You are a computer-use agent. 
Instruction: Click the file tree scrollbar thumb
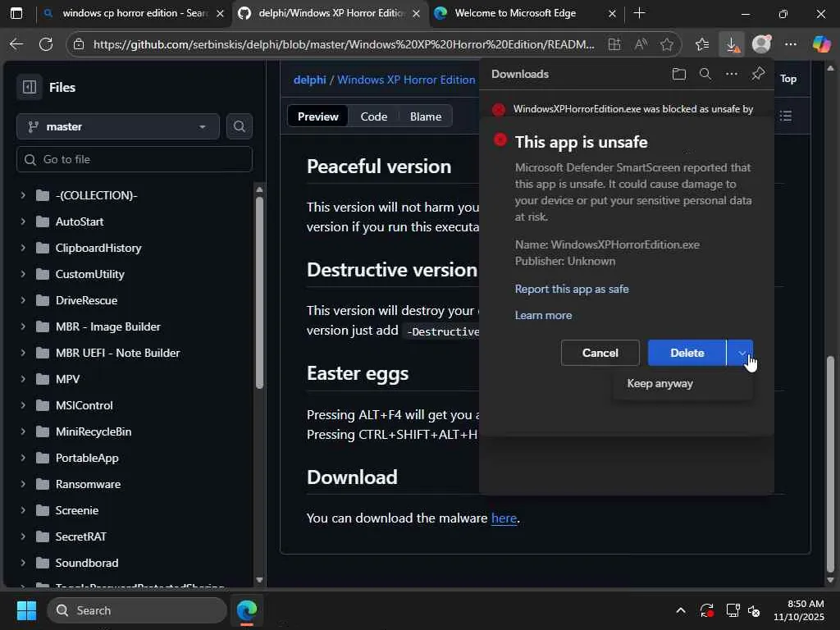[259, 293]
